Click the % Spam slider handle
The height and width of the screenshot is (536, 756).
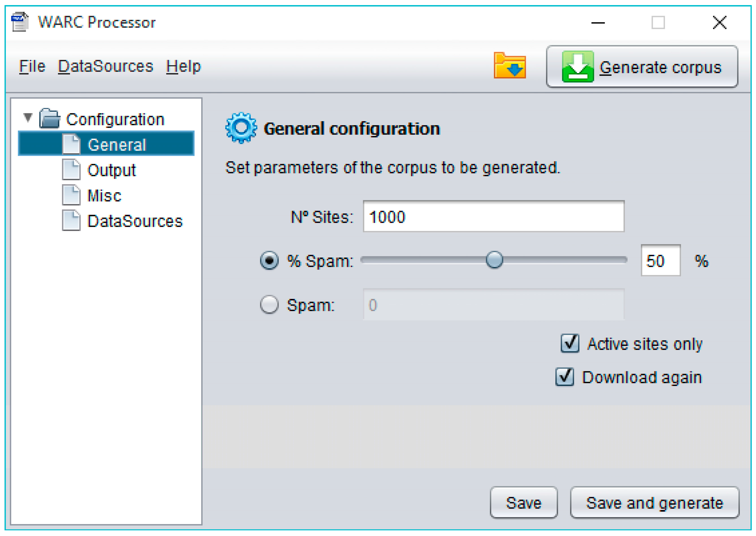[494, 260]
